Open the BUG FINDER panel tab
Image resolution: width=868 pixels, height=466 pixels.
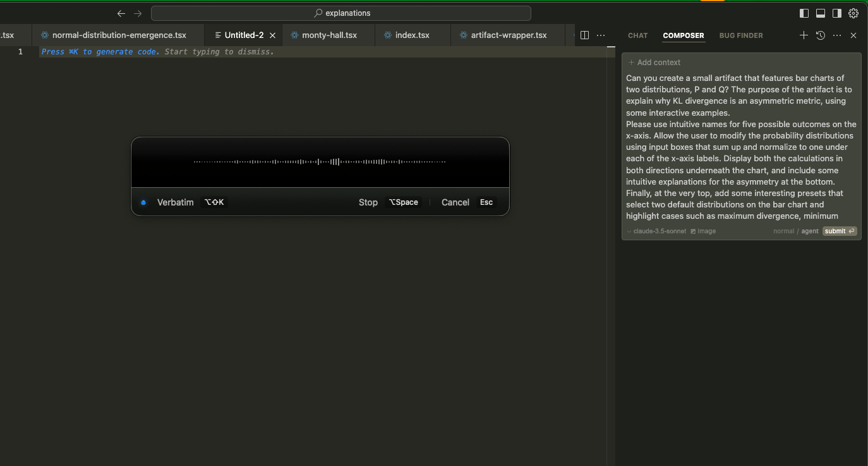coord(741,36)
